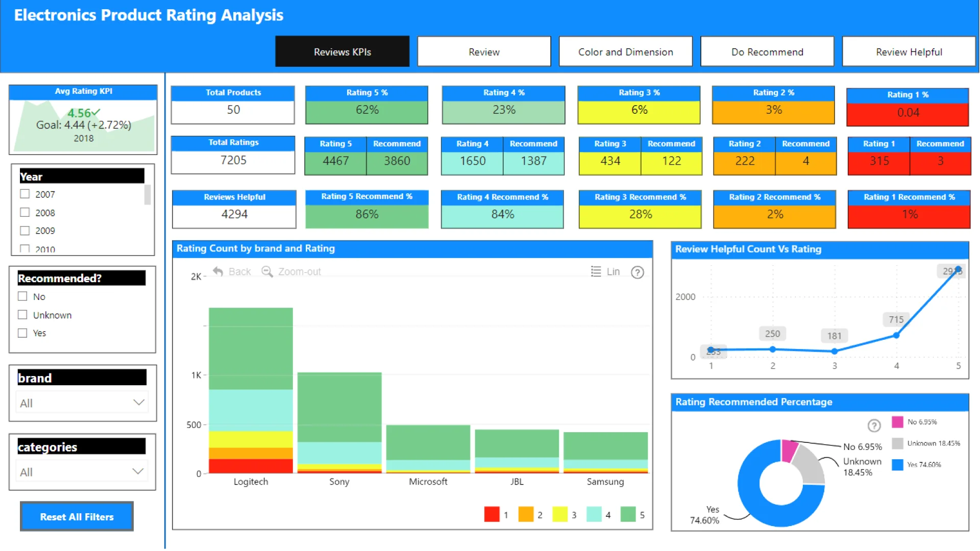Image resolution: width=980 pixels, height=551 pixels.
Task: Check the 2009 year filter
Action: (x=24, y=231)
